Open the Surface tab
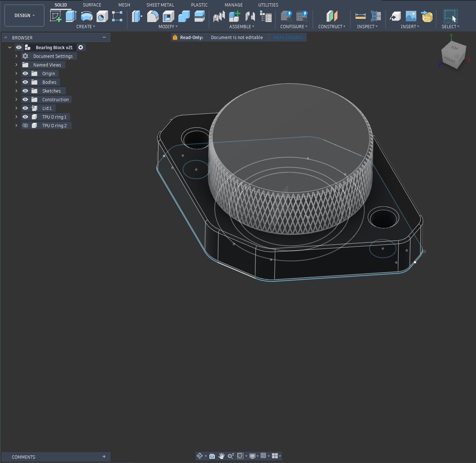The height and width of the screenshot is (463, 476). coord(92,5)
